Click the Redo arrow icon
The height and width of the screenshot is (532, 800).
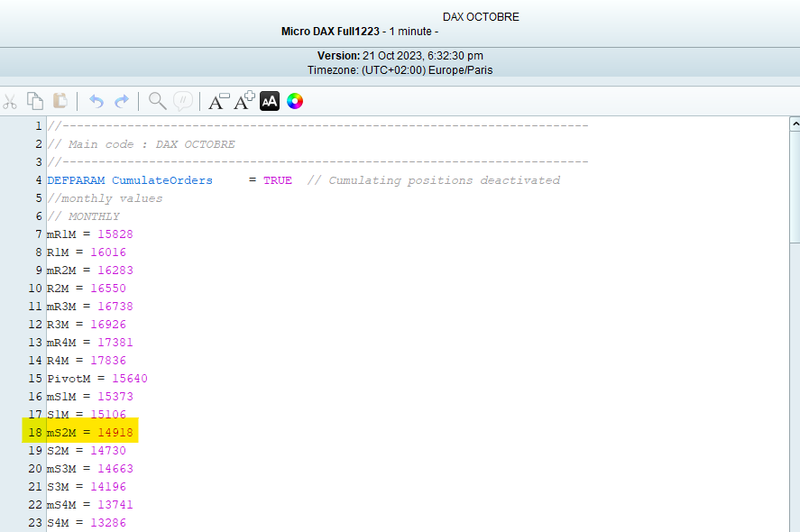[122, 102]
